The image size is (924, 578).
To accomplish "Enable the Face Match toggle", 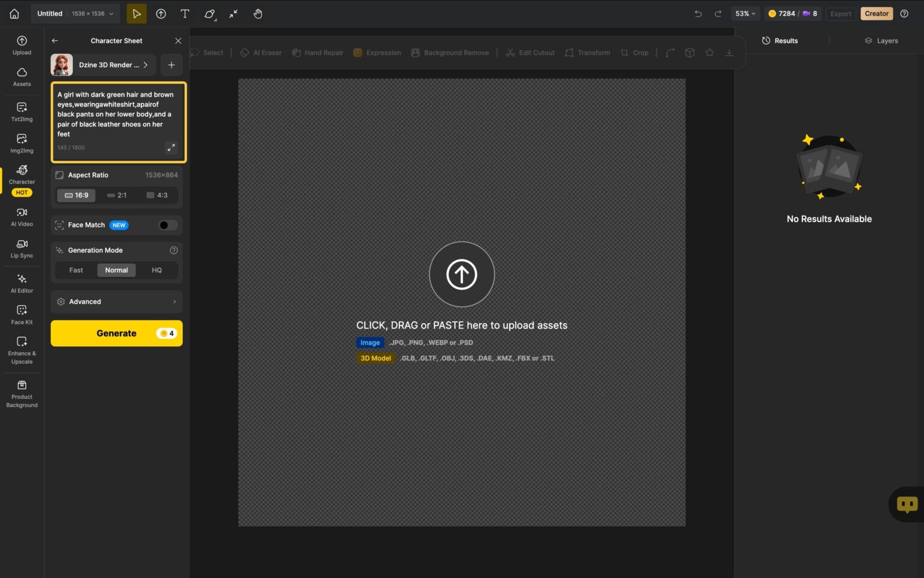I will (167, 225).
